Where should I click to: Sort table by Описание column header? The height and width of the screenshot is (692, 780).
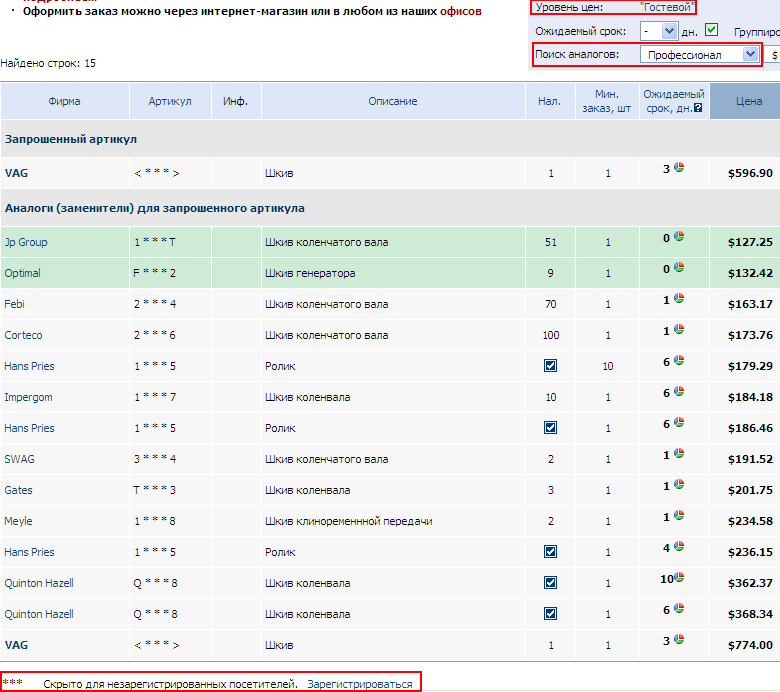coord(393,101)
